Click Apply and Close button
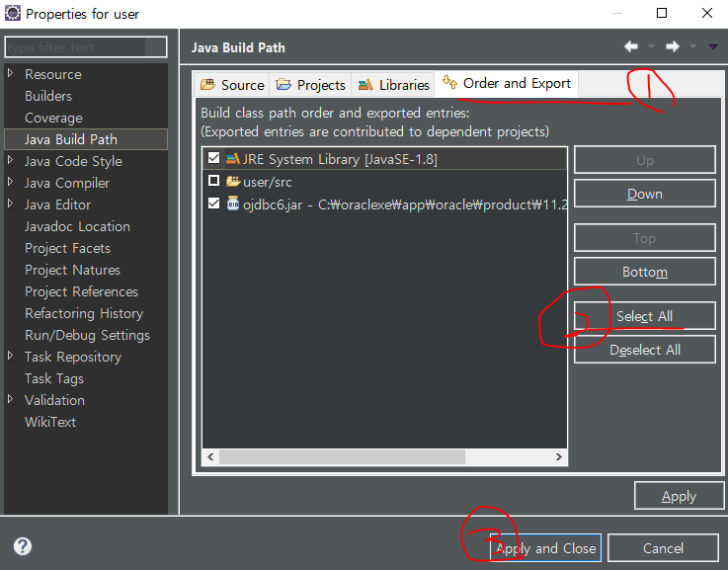Viewport: 728px width, 570px height. click(545, 548)
